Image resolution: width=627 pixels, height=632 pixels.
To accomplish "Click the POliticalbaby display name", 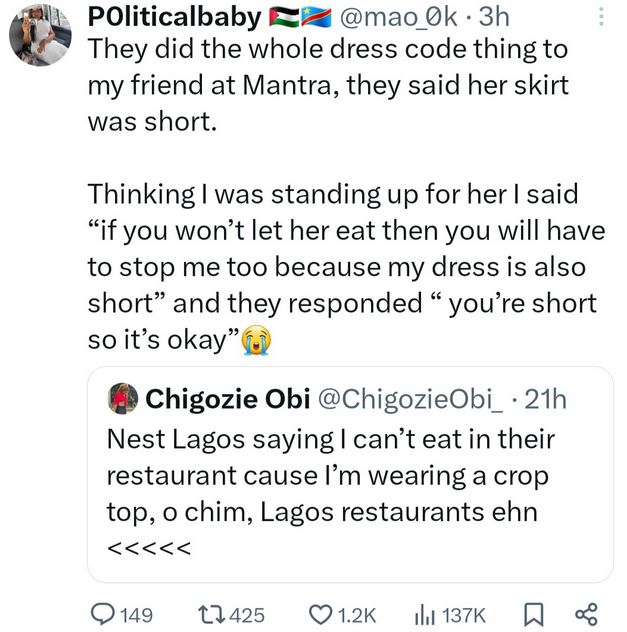I will [x=174, y=17].
